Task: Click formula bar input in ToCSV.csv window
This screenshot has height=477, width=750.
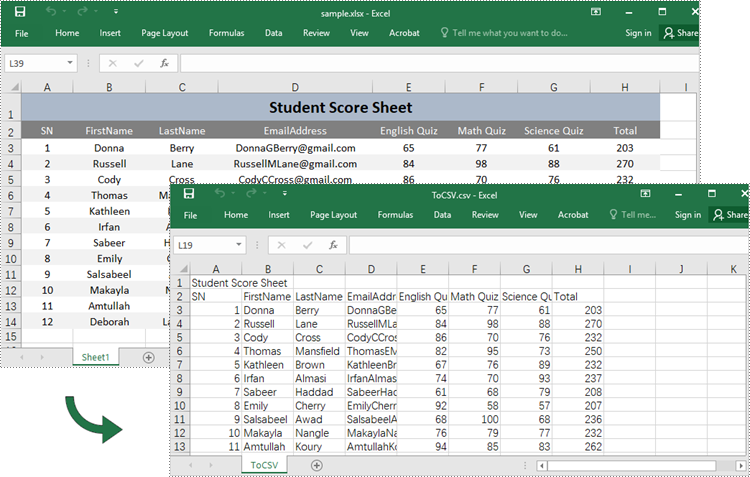Action: pyautogui.click(x=549, y=245)
